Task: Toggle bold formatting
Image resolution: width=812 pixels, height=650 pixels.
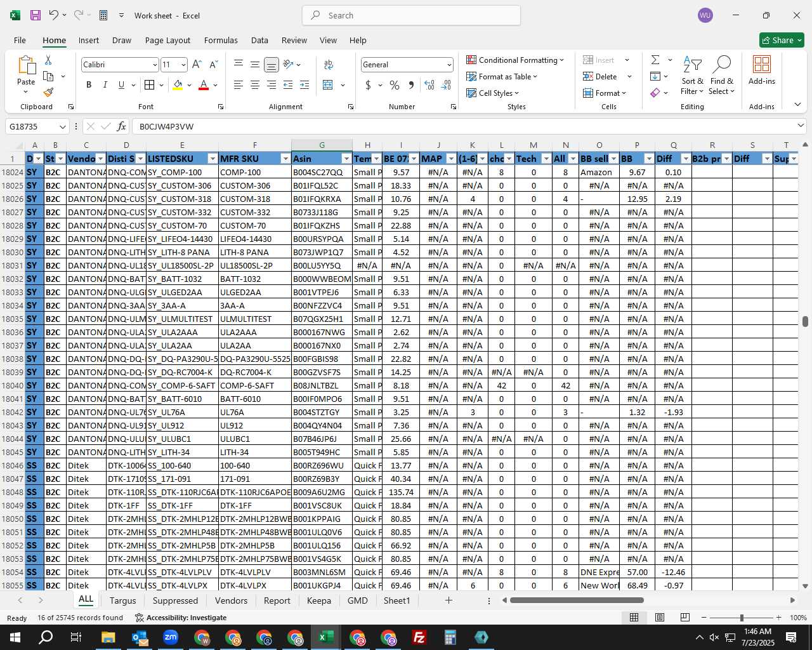Action: (x=89, y=85)
